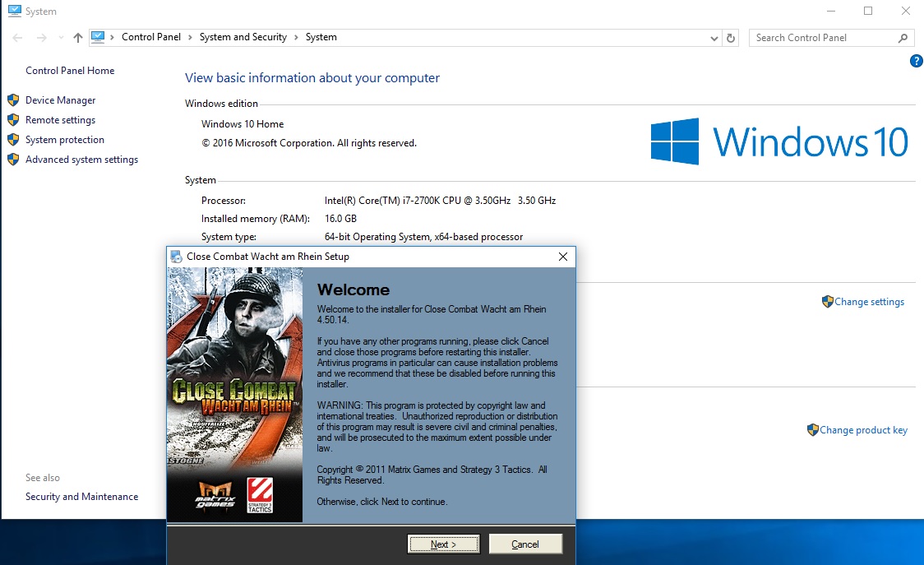This screenshot has width=924, height=565.
Task: Click the shield icon beside System protection
Action: coord(13,140)
